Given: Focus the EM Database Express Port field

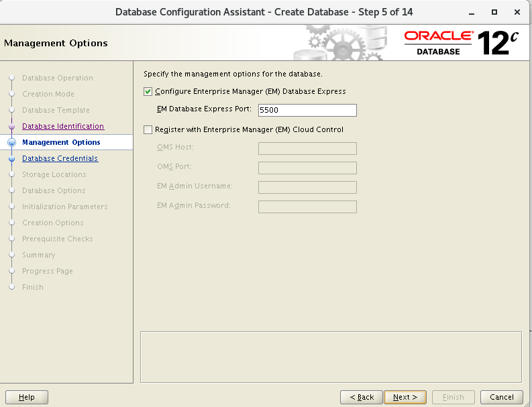Looking at the screenshot, I should point(307,110).
